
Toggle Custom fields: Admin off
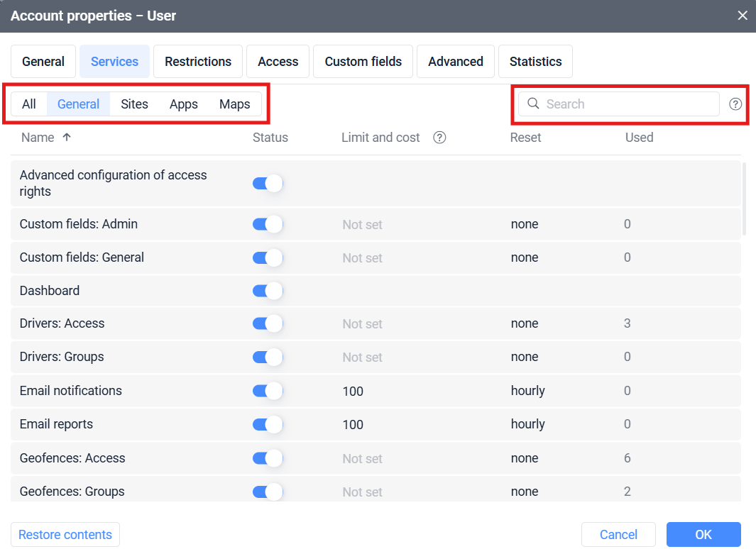click(x=268, y=223)
